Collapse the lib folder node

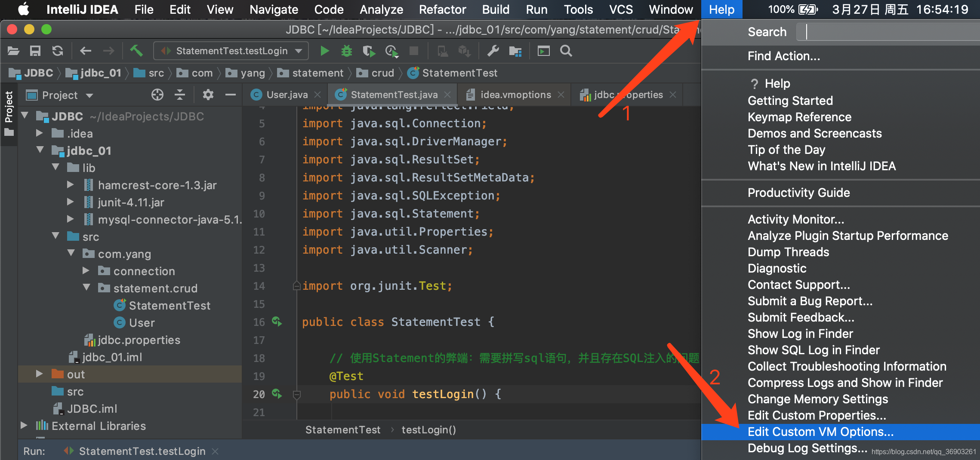[56, 167]
